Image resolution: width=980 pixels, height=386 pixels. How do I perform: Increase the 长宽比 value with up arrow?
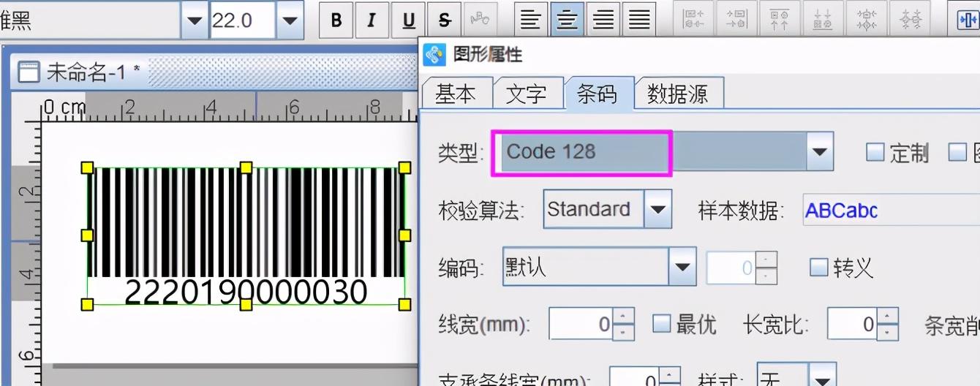click(887, 316)
